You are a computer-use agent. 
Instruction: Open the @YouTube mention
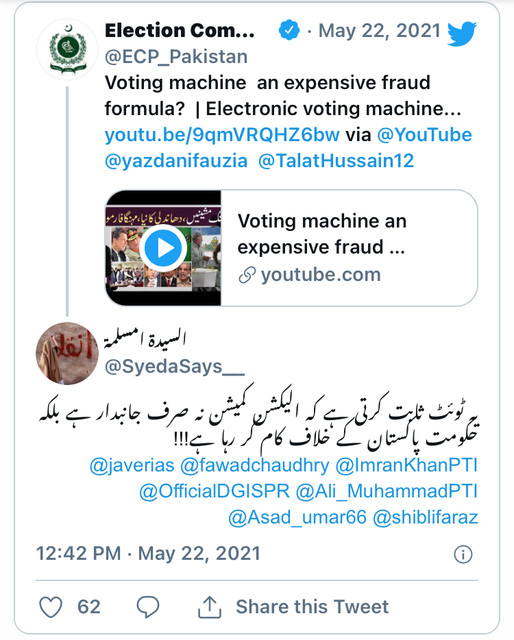tap(424, 135)
